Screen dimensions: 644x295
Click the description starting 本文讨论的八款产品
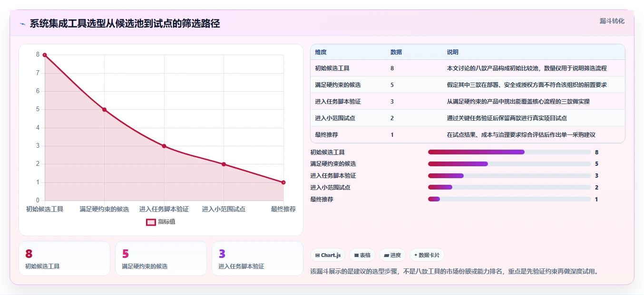(x=527, y=68)
